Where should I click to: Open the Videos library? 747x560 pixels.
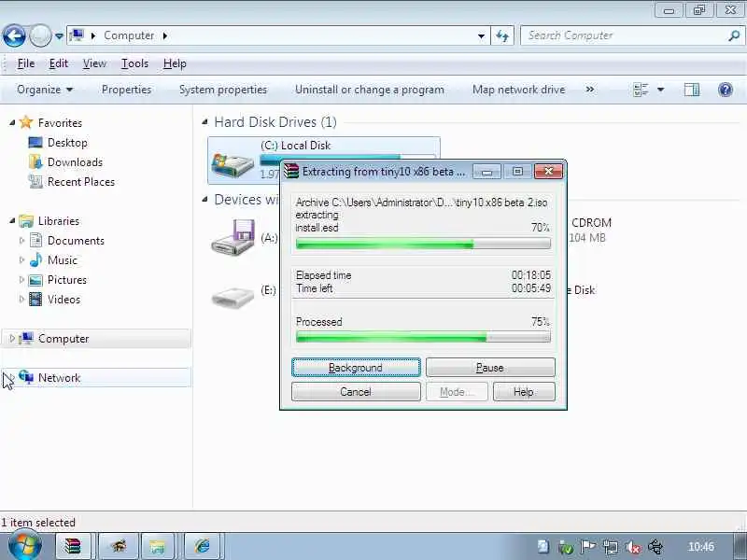63,299
